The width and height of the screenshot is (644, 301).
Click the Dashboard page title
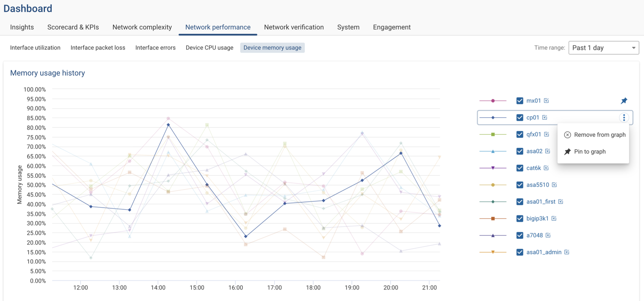tap(28, 8)
